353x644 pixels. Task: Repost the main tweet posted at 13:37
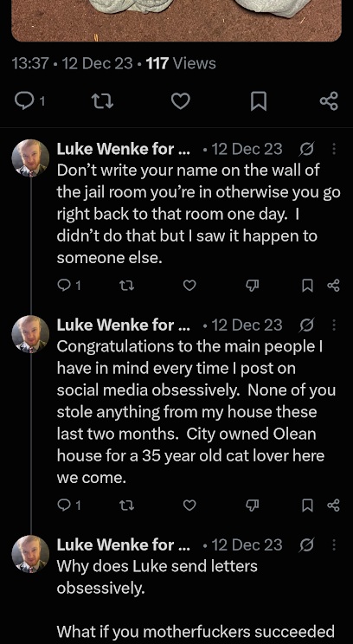click(x=102, y=101)
